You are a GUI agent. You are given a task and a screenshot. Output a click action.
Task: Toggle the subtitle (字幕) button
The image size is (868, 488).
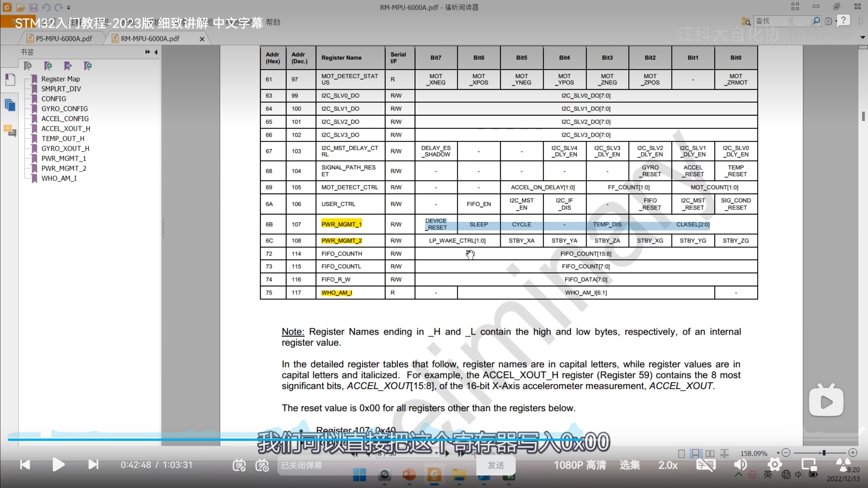pos(706,465)
